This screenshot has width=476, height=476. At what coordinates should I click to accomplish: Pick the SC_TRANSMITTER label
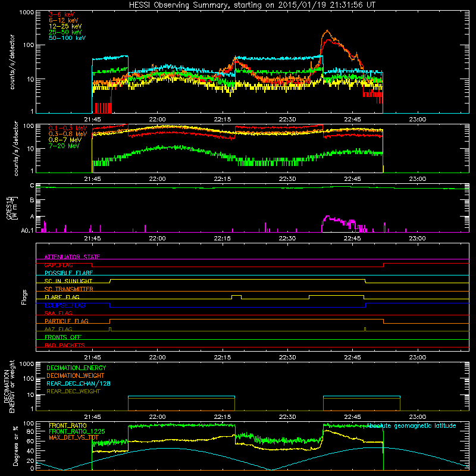[69, 289]
